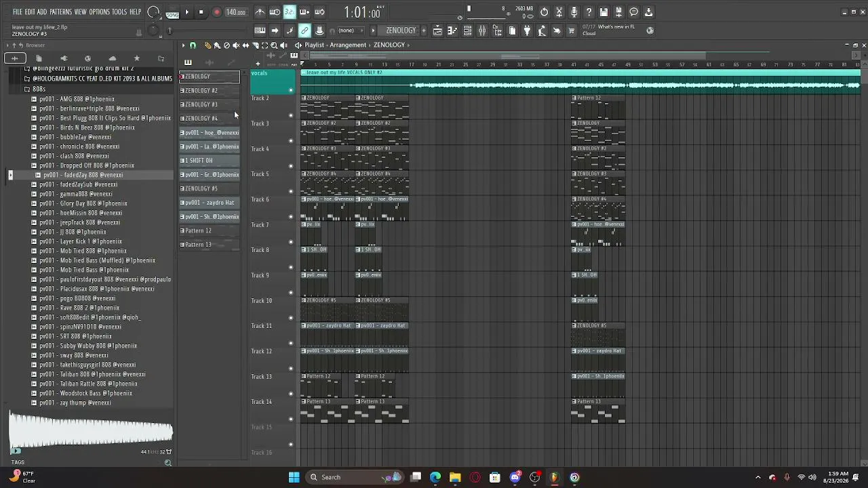Select the Draw pencil tool in the Playlist
The width and height of the screenshot is (868, 488).
(x=208, y=45)
